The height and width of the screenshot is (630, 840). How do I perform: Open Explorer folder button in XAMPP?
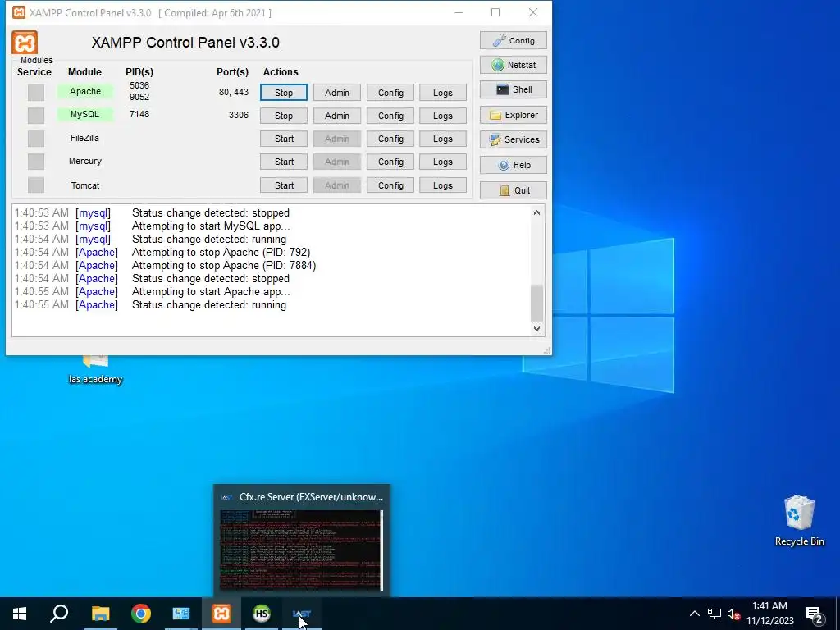pyautogui.click(x=514, y=115)
